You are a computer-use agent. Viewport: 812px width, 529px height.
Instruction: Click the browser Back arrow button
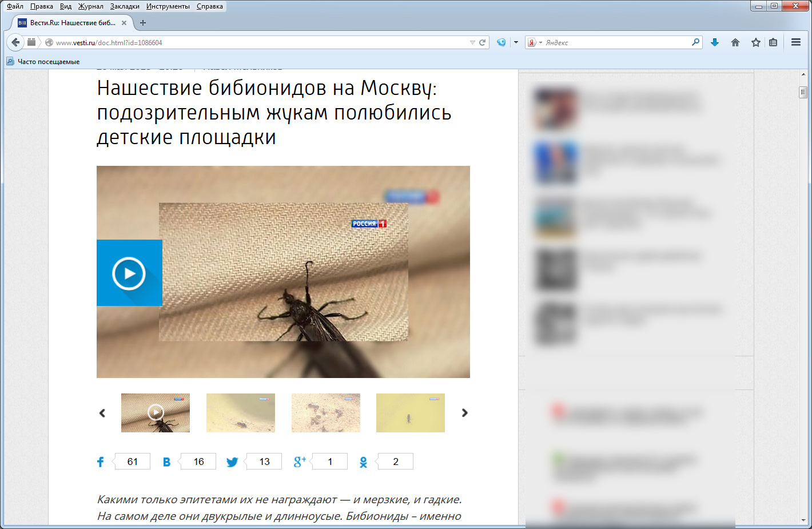15,42
